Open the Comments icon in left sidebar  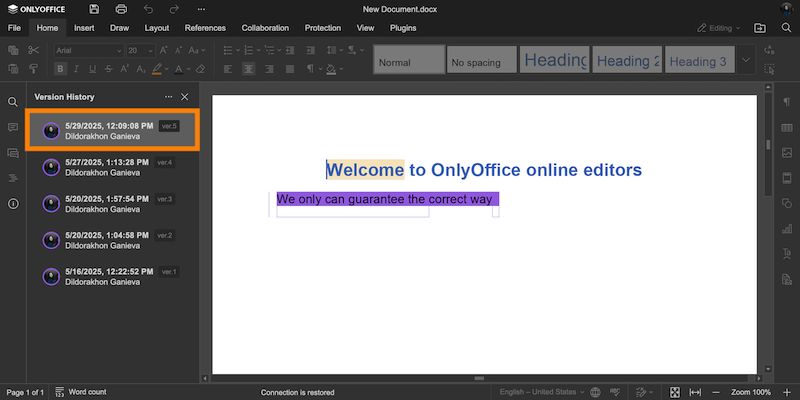[13, 128]
